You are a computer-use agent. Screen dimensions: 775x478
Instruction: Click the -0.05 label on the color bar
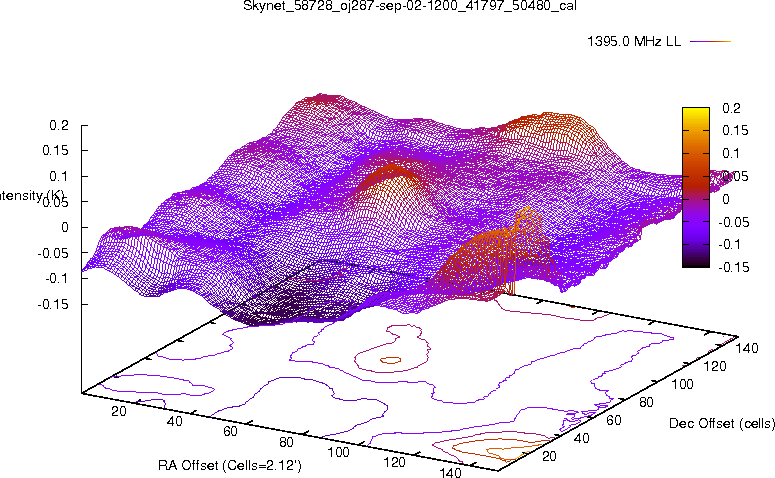pyautogui.click(x=733, y=222)
